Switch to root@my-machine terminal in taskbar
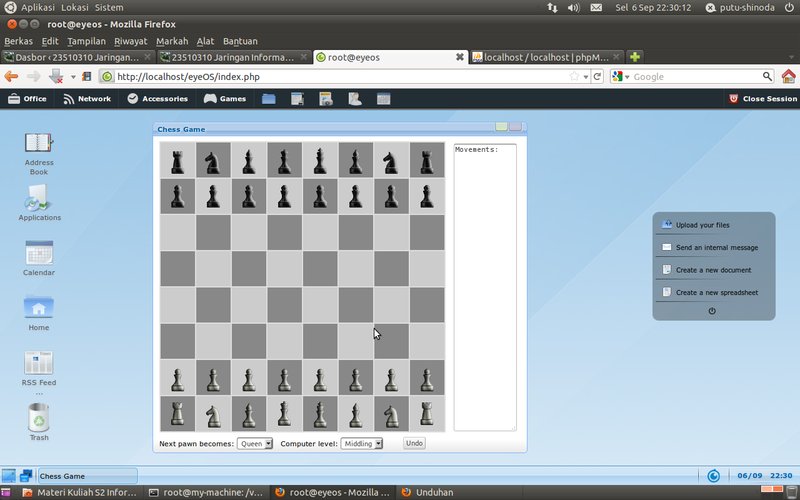The image size is (800, 500). 206,492
